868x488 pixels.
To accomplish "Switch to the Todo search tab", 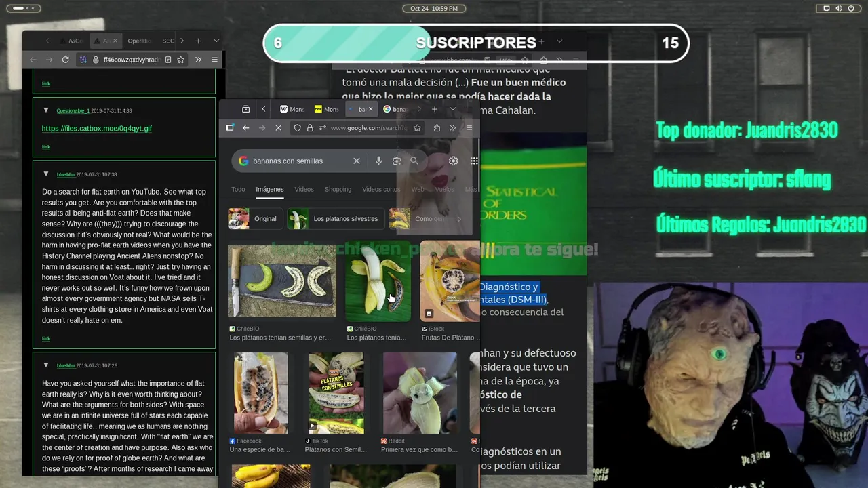I will (238, 190).
